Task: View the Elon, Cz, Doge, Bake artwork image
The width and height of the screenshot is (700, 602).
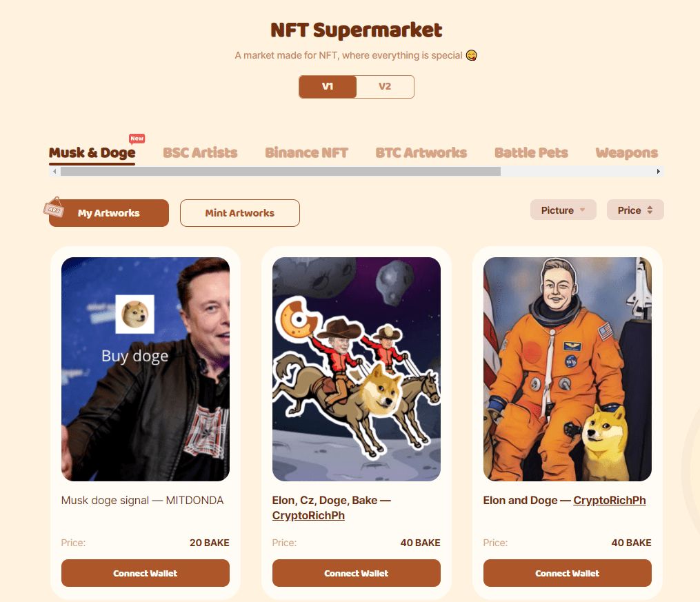Action: [357, 369]
